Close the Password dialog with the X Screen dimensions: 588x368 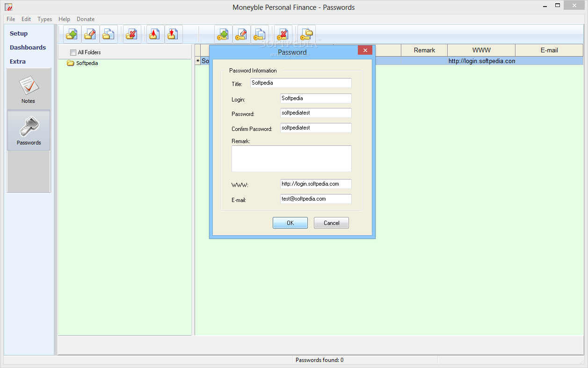click(x=365, y=50)
